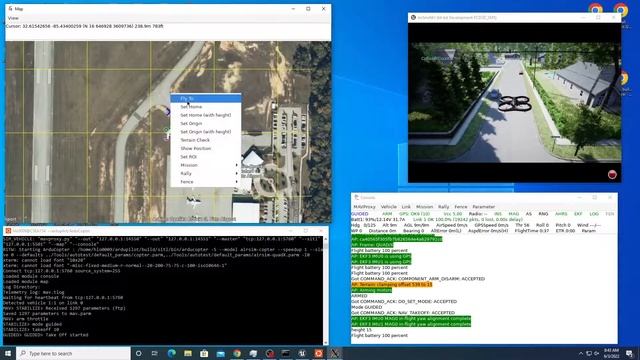Open the rightmost Chrome desktop shortcut
The image size is (640, 360).
click(620, 10)
